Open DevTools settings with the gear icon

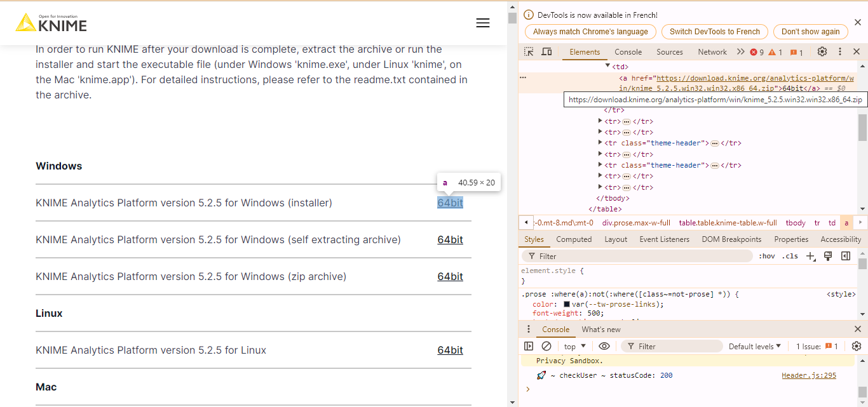tap(822, 51)
